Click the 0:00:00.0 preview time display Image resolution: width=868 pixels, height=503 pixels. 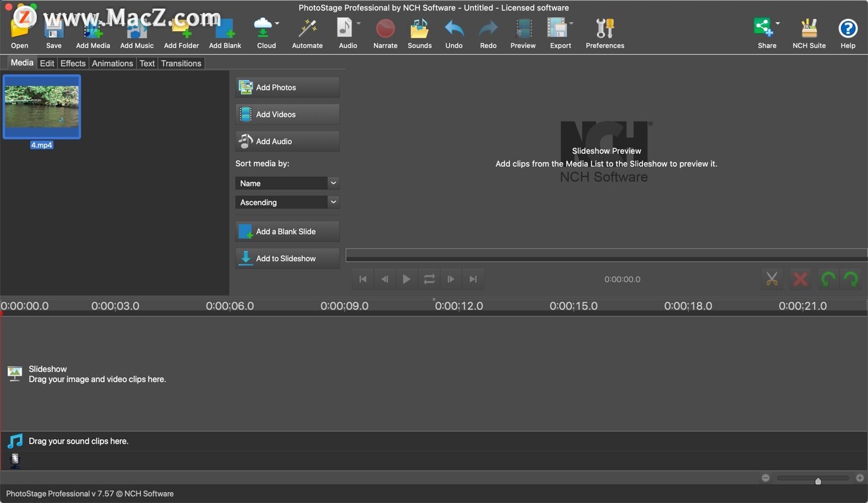[x=622, y=279]
